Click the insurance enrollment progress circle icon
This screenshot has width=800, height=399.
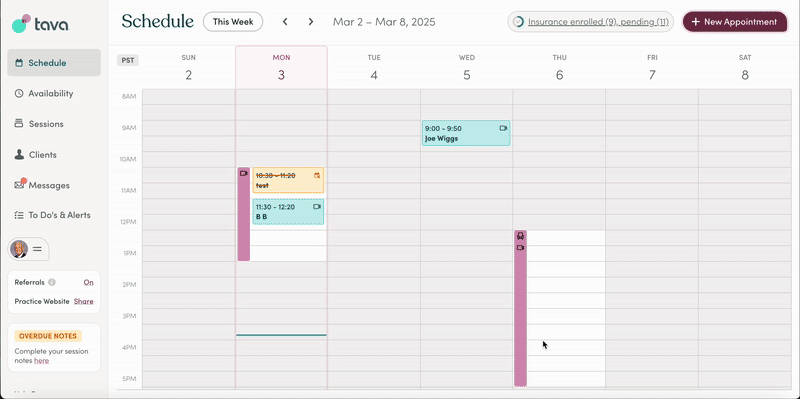point(518,22)
